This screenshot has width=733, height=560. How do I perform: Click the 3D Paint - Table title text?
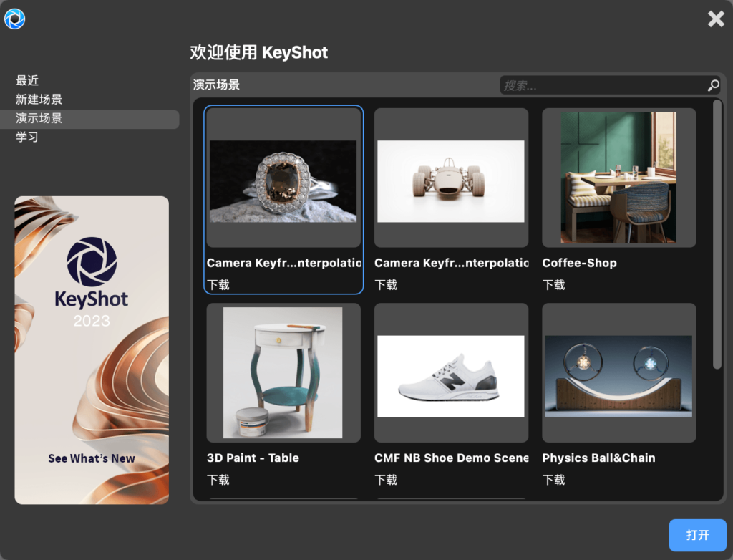253,458
